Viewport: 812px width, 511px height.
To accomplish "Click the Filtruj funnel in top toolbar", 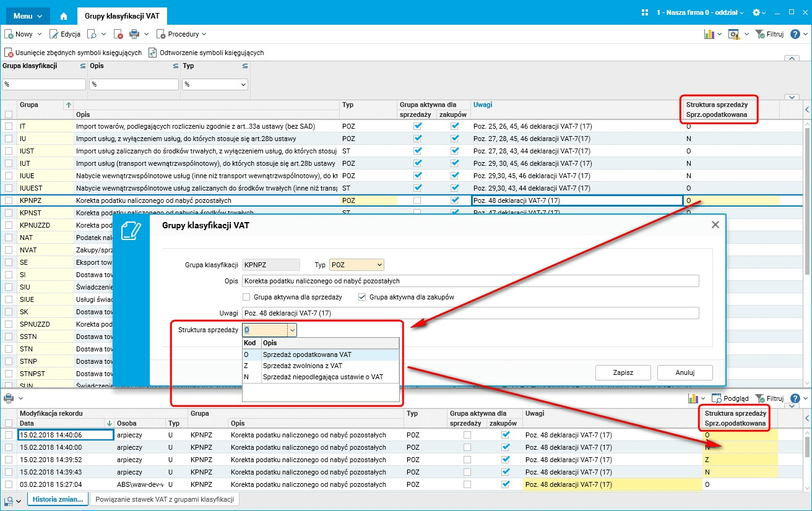I will point(760,34).
